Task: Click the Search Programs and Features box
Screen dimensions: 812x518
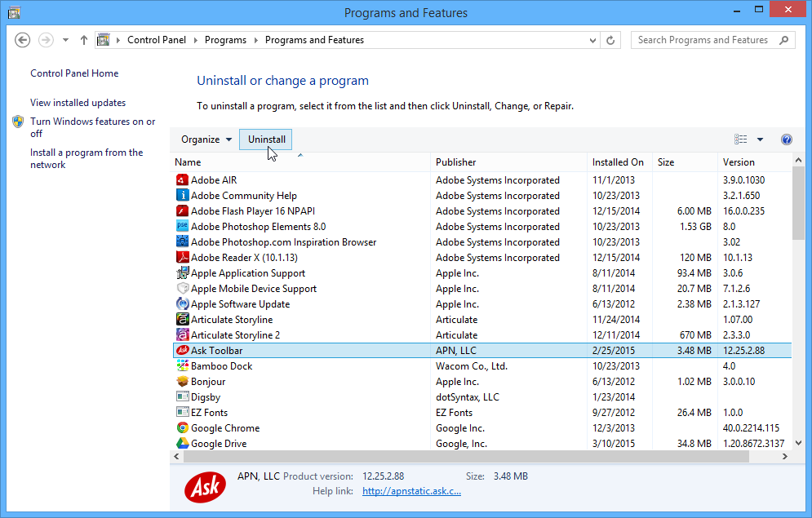Action: (710, 39)
